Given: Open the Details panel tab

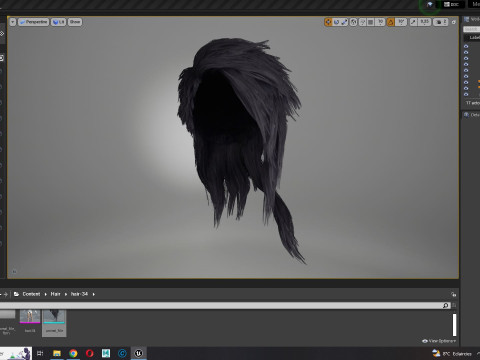Looking at the screenshot, I should [x=472, y=115].
